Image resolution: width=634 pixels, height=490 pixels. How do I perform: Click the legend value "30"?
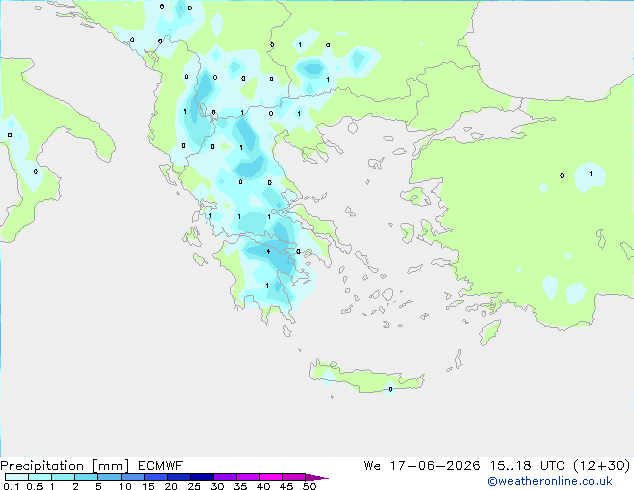click(217, 486)
